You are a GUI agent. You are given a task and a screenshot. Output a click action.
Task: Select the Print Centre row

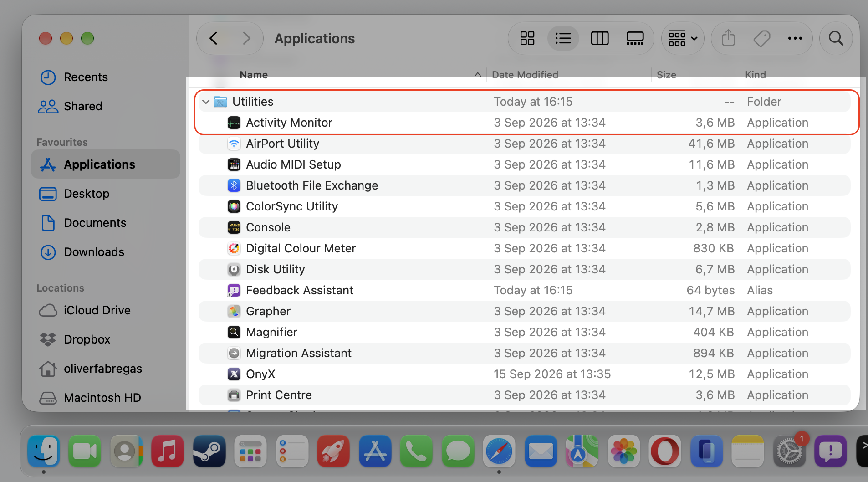tap(525, 395)
